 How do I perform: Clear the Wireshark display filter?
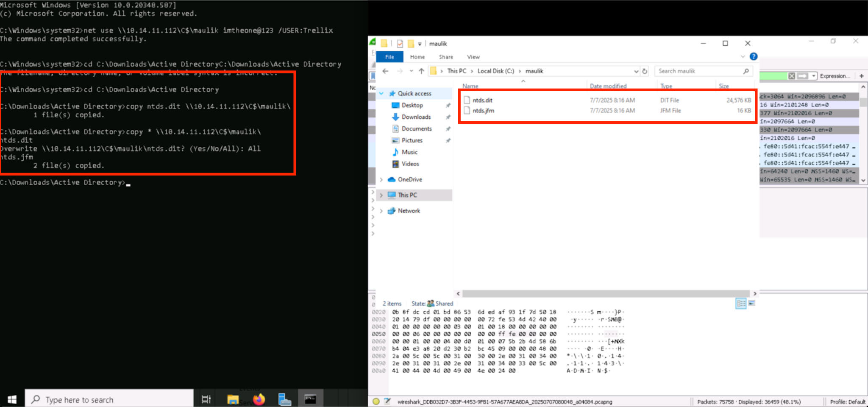point(791,76)
